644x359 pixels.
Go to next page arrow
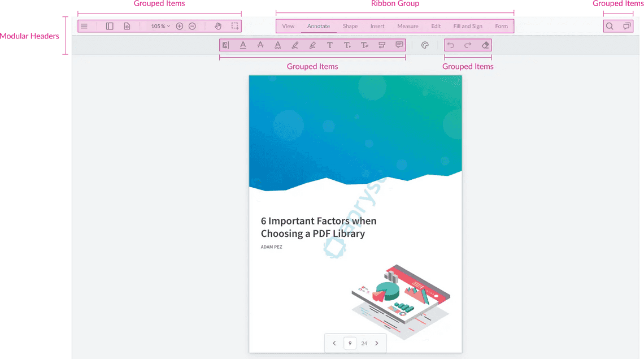377,343
